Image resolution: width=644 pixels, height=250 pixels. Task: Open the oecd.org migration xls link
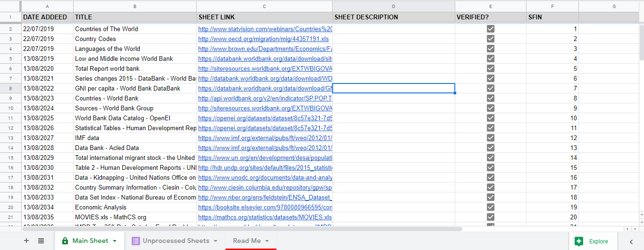tap(263, 39)
